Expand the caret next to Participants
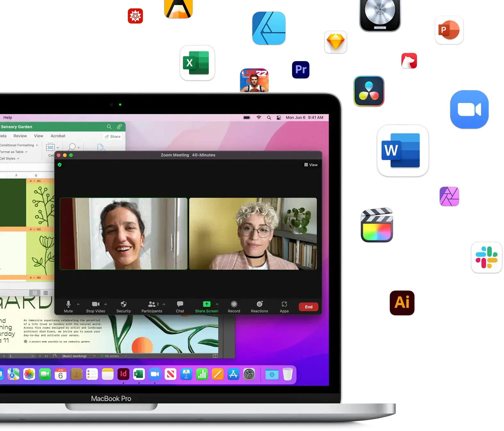The image size is (504, 431). (164, 304)
